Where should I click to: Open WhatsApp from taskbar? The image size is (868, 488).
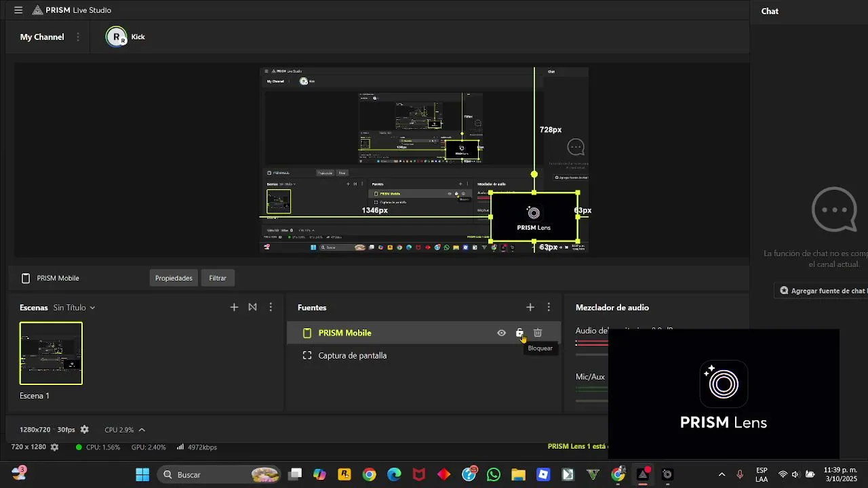click(x=493, y=474)
